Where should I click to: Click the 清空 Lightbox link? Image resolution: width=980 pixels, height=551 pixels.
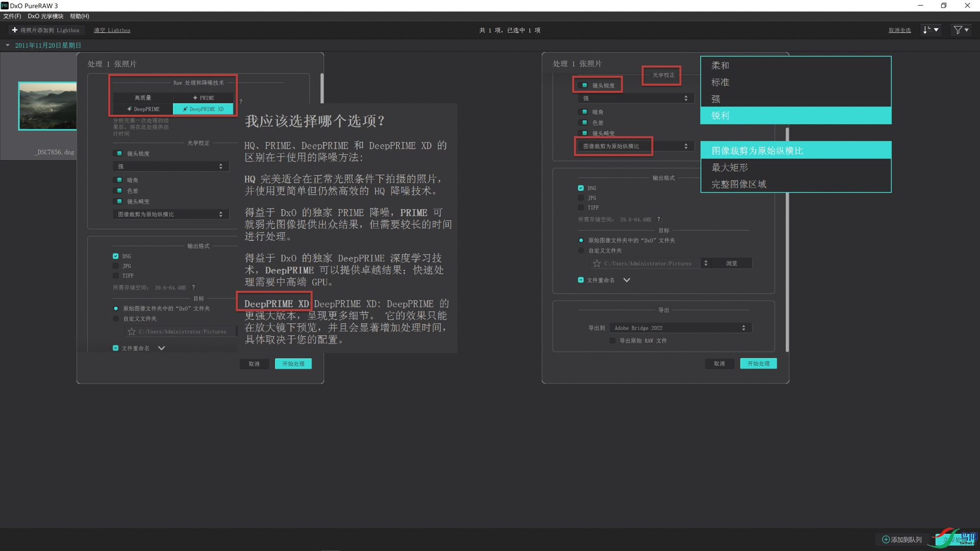(x=112, y=31)
